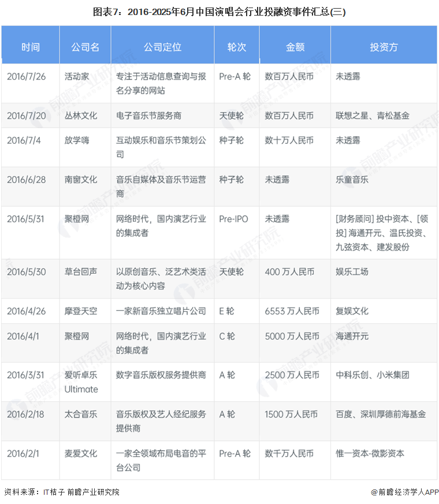Screen dimensions: 439x504
Task: Click the company name 丛林文化
Action: tap(81, 115)
